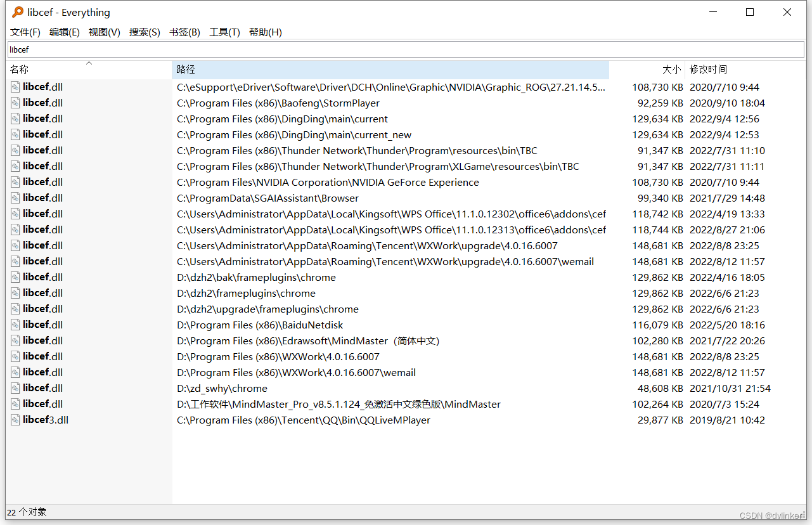Sort results by 名称 column header
This screenshot has height=525, width=812.
[89, 69]
